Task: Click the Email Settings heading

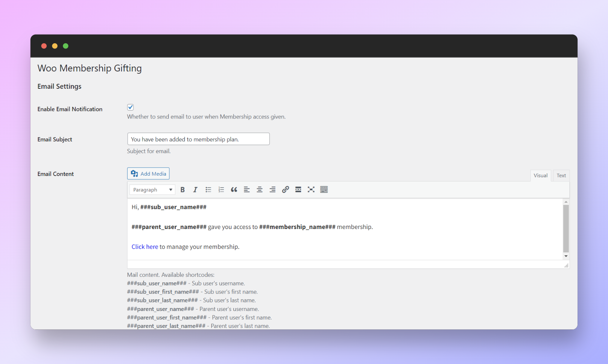Action: (59, 86)
